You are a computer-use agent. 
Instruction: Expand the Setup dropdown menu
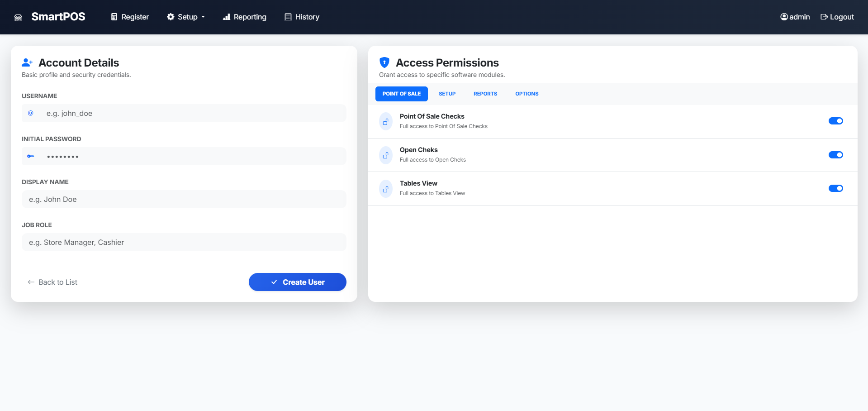pos(186,17)
